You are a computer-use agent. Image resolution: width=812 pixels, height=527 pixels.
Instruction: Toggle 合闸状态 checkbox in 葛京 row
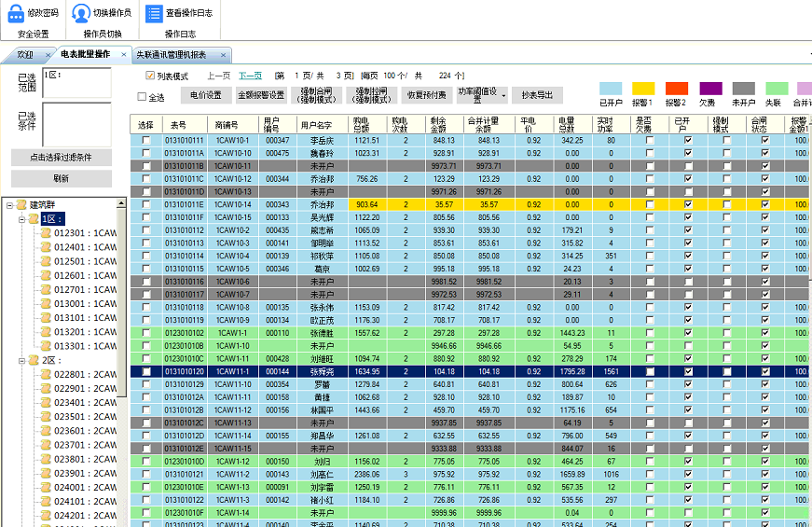tap(765, 269)
